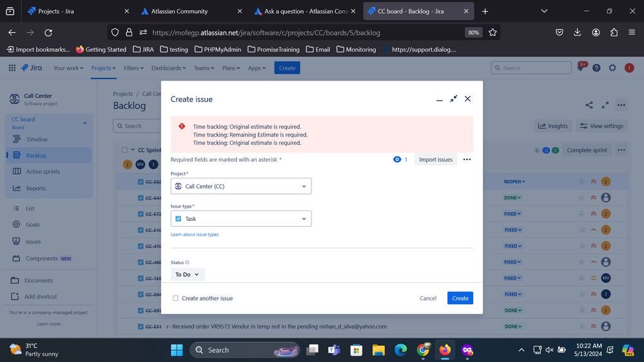This screenshot has width=644, height=362.
Task: Click the Import issues button
Action: point(435,159)
